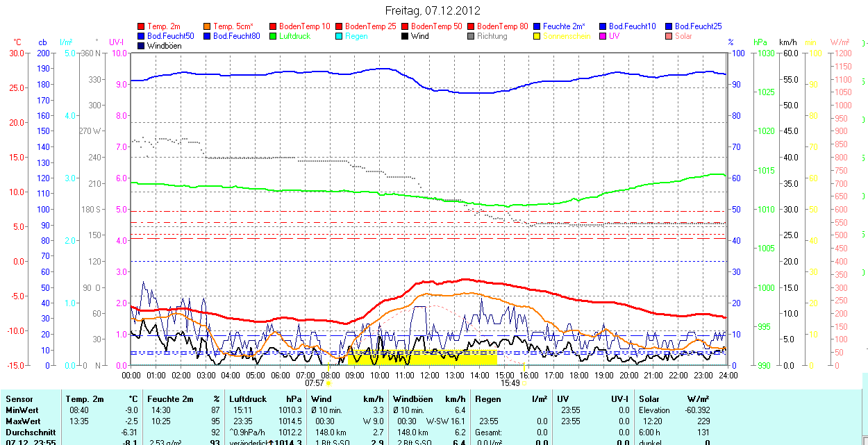Viewport: 868px width, 445px height.
Task: Click the average temperature value -6.31
Action: tap(130, 433)
